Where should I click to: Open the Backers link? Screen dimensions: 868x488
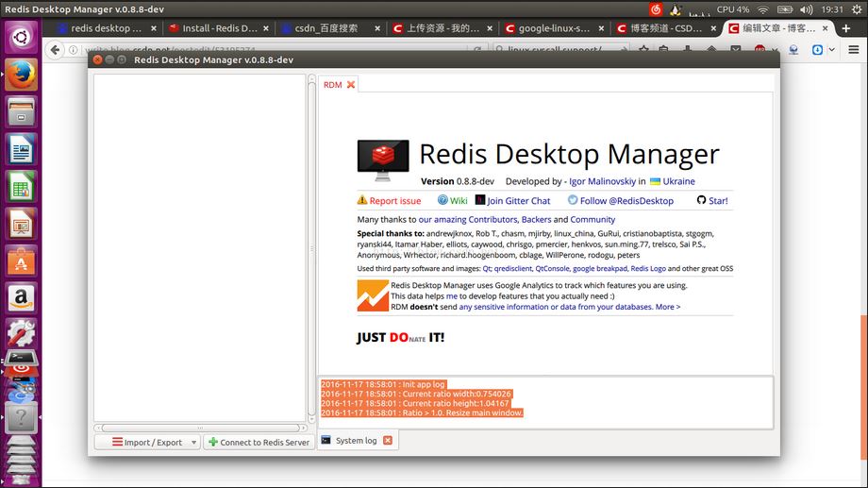tap(537, 219)
